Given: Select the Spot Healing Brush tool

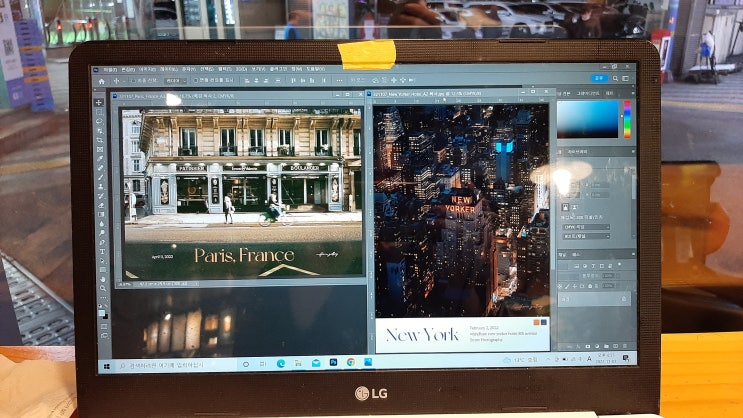Looking at the screenshot, I should (100, 168).
